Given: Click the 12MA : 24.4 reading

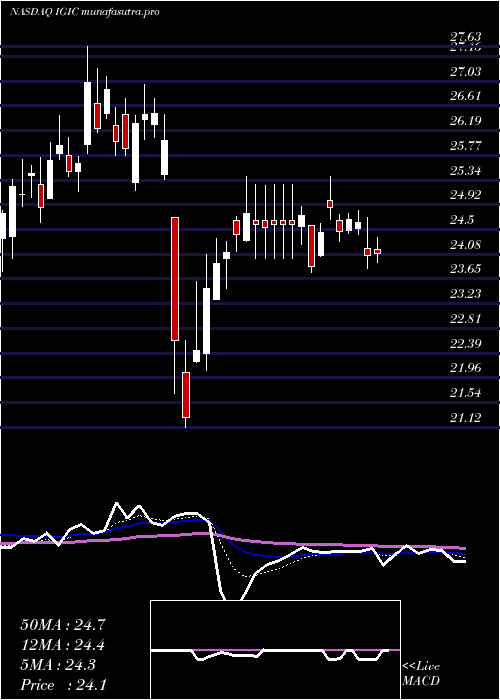Looking at the screenshot, I should tap(63, 645).
